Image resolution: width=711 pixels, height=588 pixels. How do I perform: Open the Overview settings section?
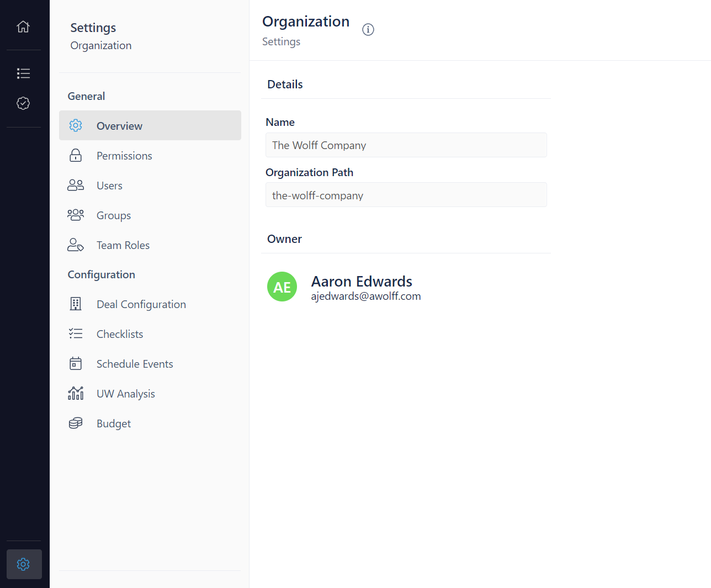tap(119, 125)
